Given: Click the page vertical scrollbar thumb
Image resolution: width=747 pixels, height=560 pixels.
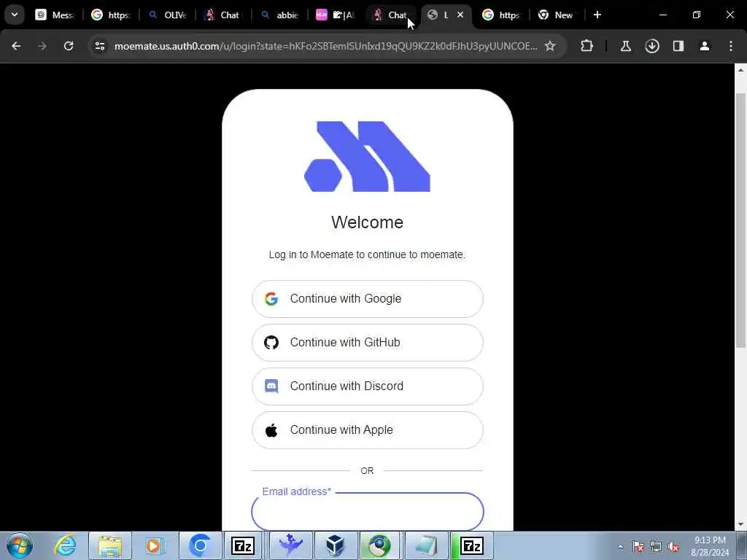Looking at the screenshot, I should (740, 219).
